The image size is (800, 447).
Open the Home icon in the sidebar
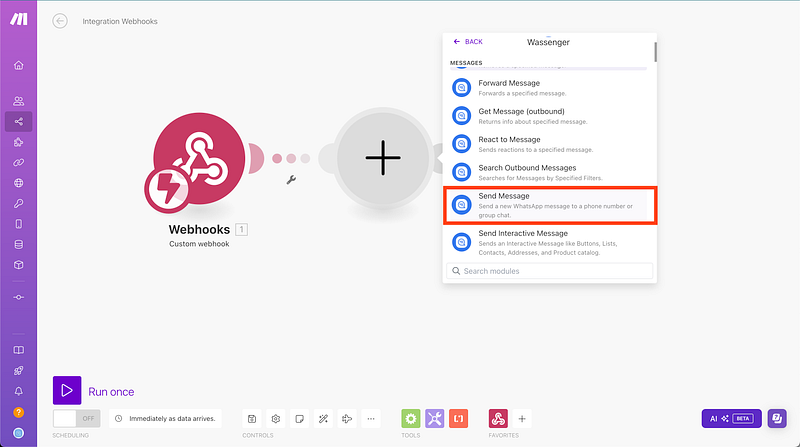(18, 65)
